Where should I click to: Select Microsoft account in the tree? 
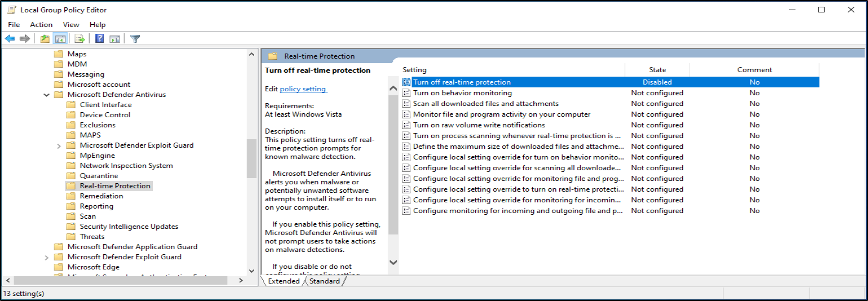pos(99,85)
